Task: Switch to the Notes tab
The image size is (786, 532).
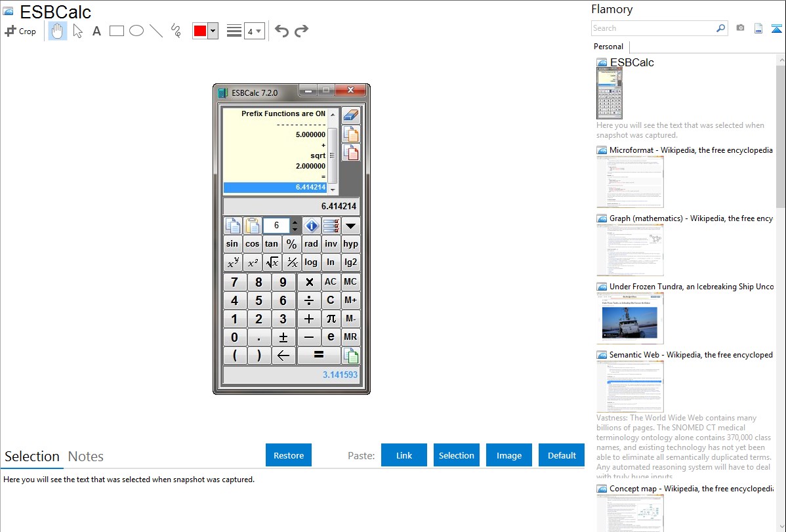Action: pyautogui.click(x=86, y=457)
